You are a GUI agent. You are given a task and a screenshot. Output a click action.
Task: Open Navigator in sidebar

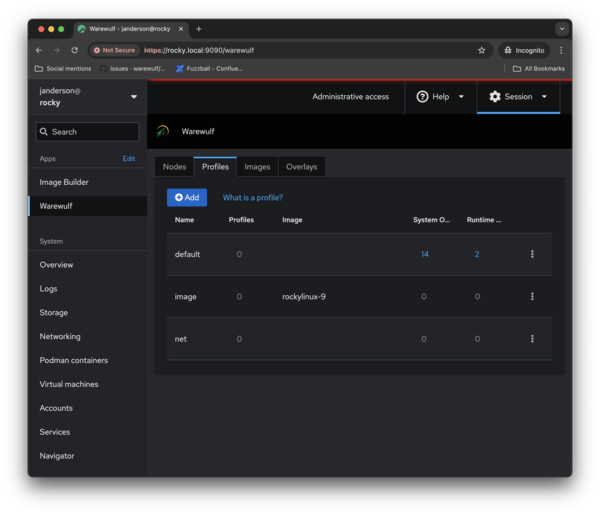click(88, 456)
